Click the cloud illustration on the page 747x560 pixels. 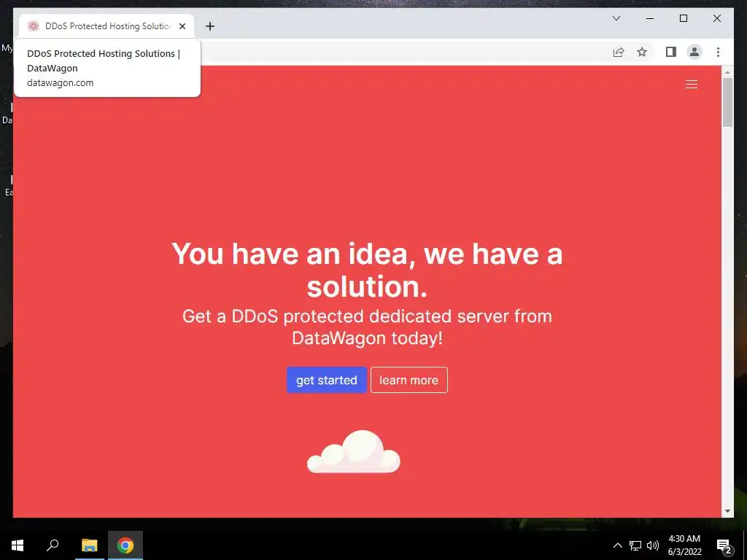[354, 452]
